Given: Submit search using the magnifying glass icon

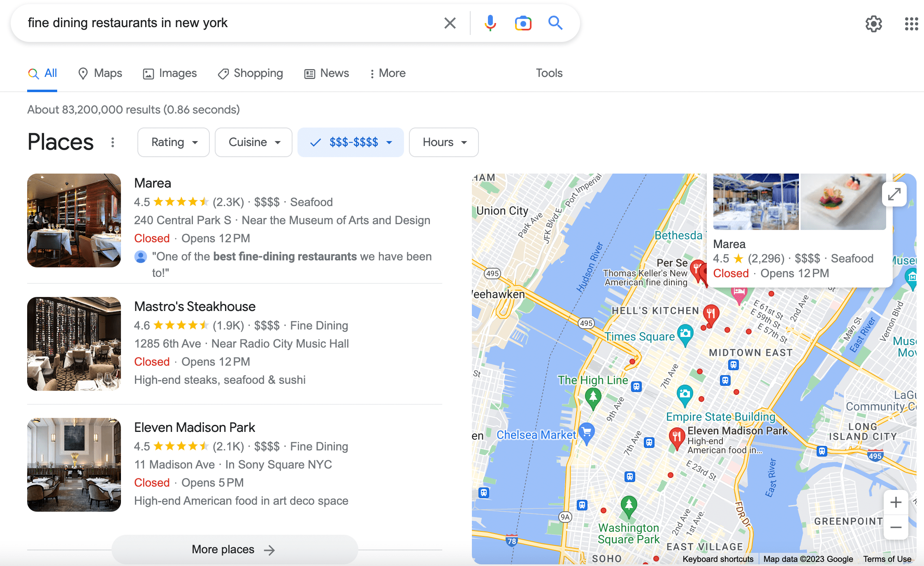Looking at the screenshot, I should (x=555, y=23).
